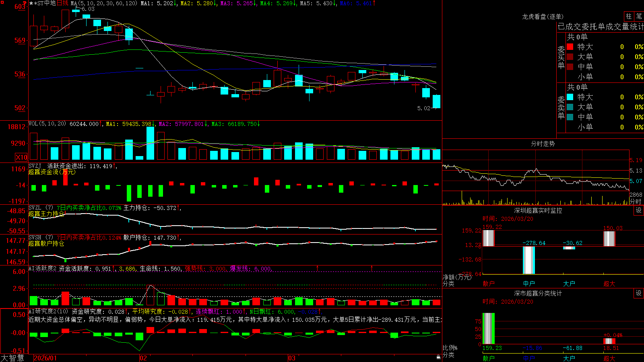This screenshot has width=644, height=362.
Task: Open VOL(5,10,20) indicator parameters
Action: [47, 124]
